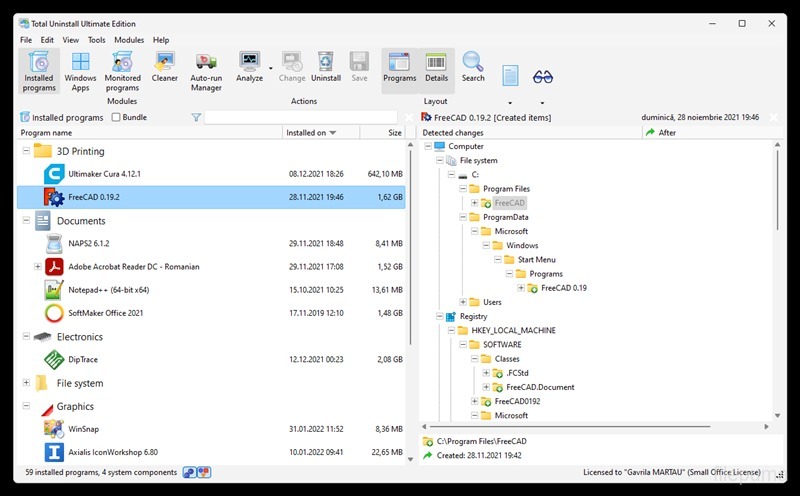Image resolution: width=800 pixels, height=496 pixels.
Task: Launch the Auto-run Manager
Action: (206, 69)
